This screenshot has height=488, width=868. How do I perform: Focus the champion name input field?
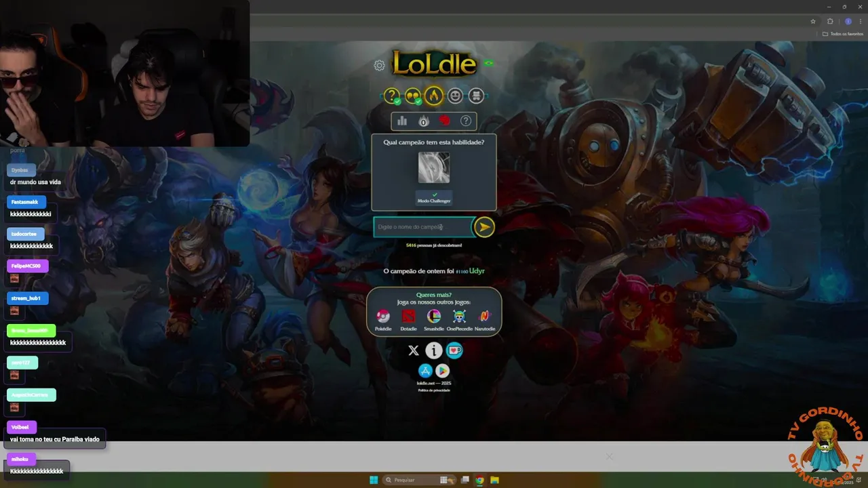point(423,227)
